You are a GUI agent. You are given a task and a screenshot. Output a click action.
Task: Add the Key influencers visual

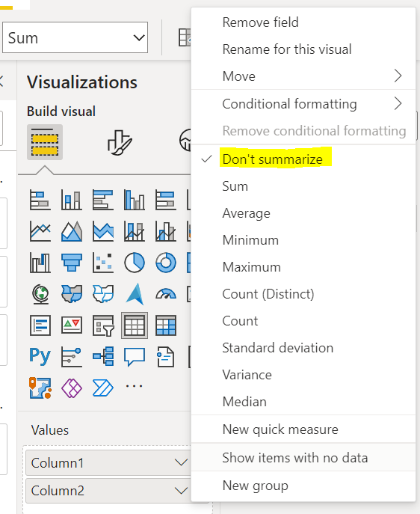pyautogui.click(x=71, y=357)
